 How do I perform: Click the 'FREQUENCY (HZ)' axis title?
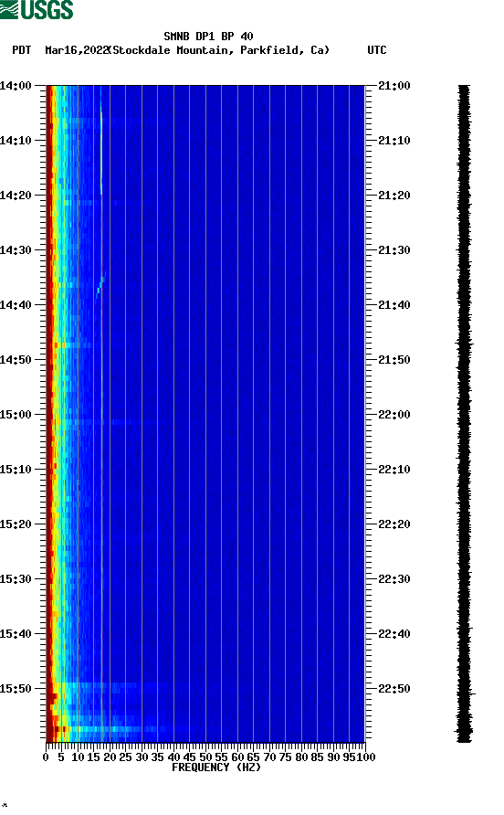216,767
